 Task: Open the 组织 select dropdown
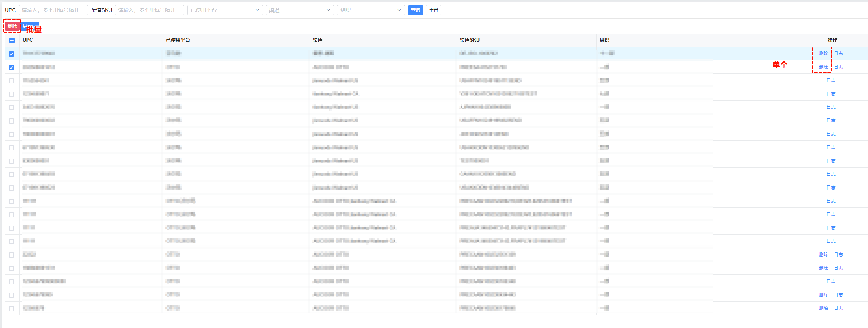371,10
